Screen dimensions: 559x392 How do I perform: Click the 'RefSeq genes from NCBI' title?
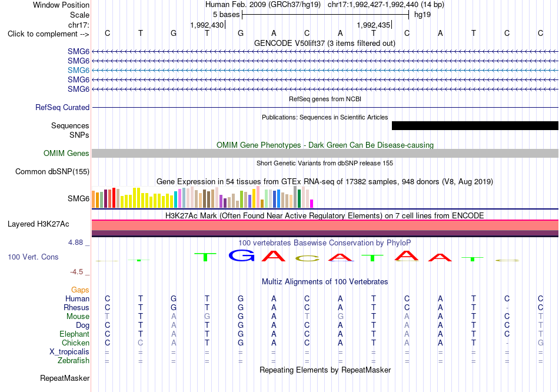(325, 99)
